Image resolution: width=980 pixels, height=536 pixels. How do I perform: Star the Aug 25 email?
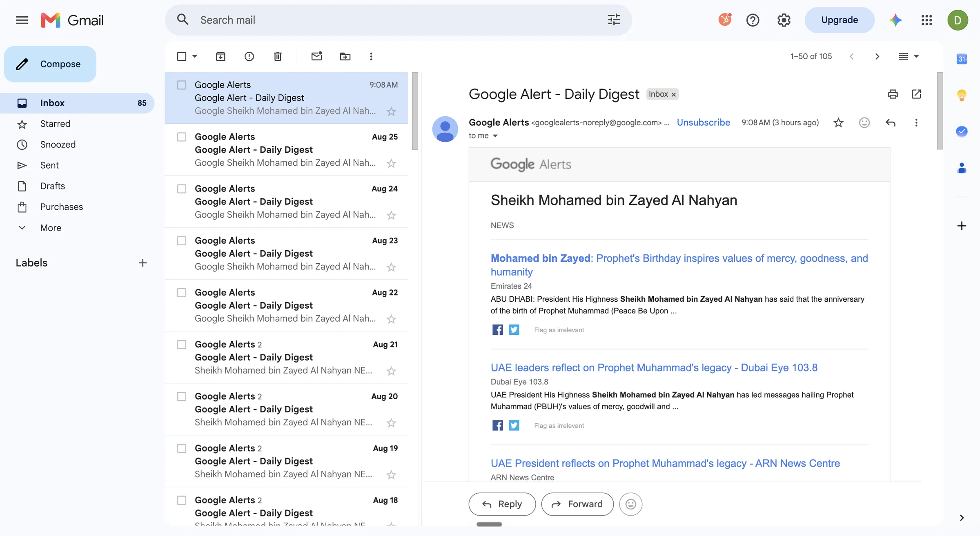(391, 163)
